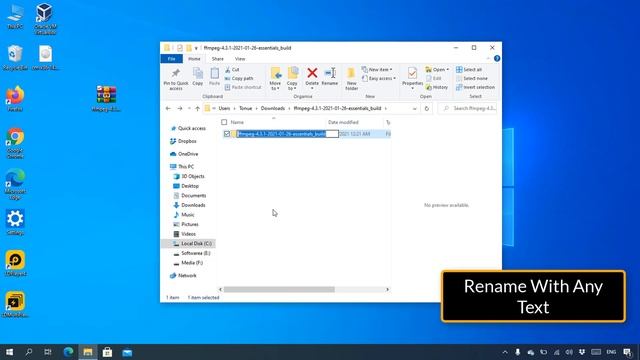Screen dimensions: 640x360
Task: Open the Copy to ribbon button
Action: 293,79
